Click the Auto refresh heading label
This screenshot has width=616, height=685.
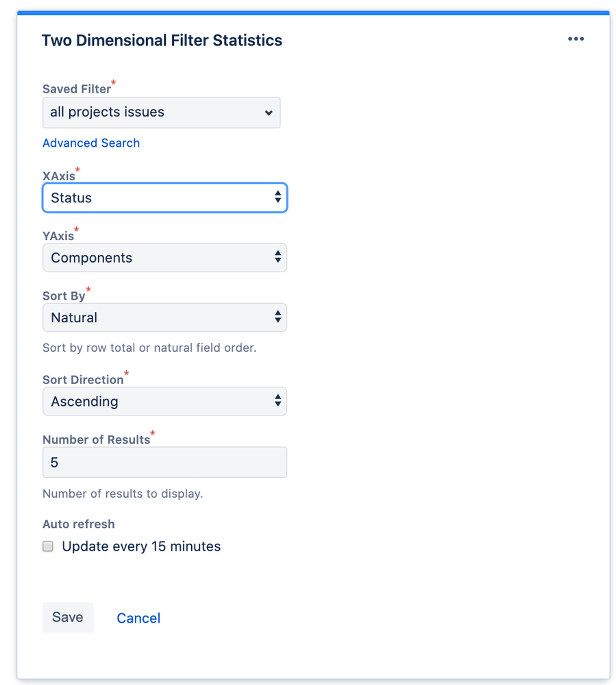79,524
